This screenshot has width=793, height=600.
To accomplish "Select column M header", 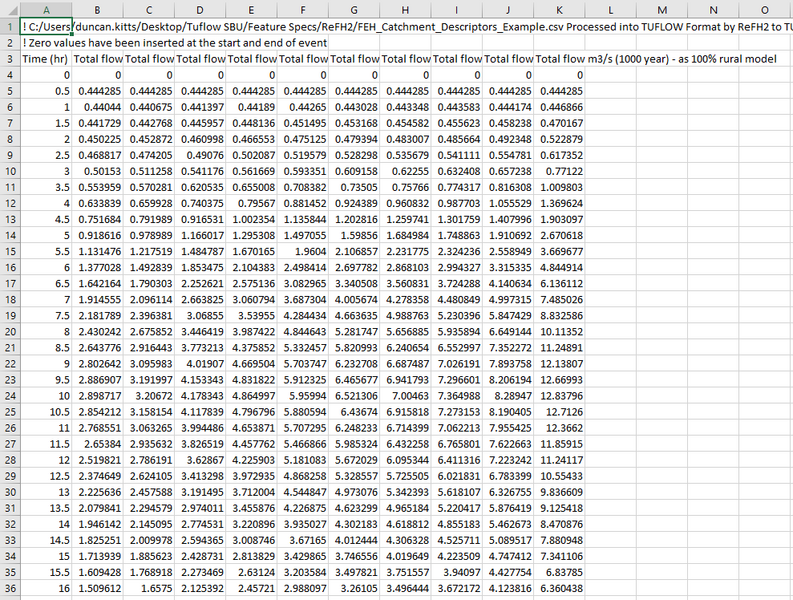I will point(663,9).
